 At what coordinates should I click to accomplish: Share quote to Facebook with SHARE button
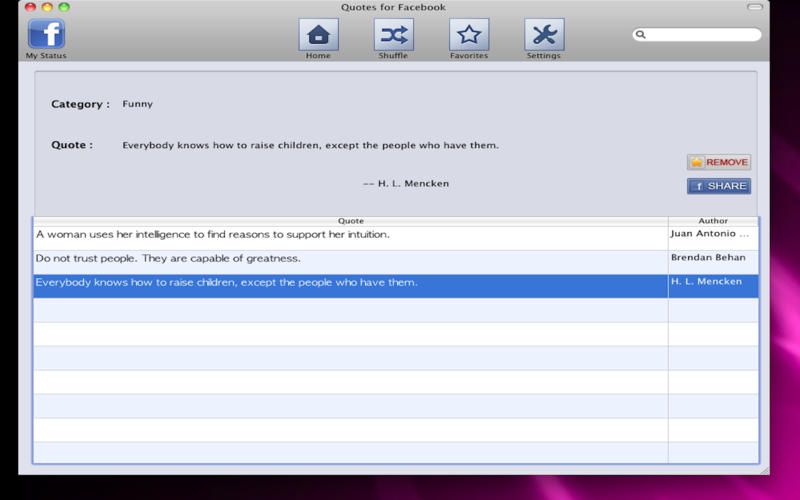tap(719, 186)
